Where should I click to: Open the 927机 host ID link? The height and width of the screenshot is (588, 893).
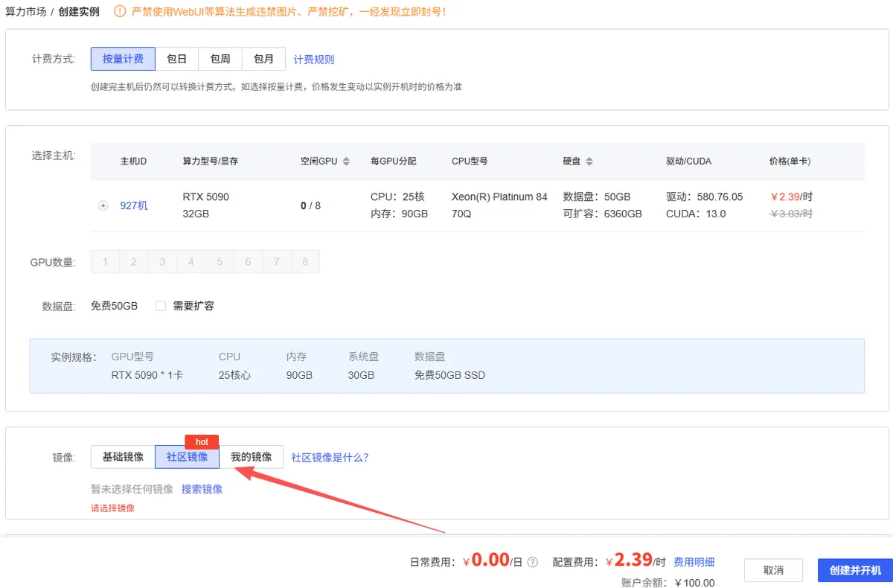point(134,205)
